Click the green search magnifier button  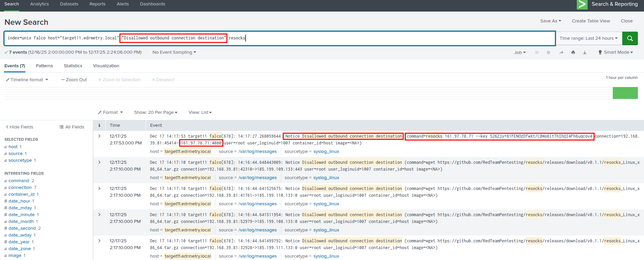[630, 38]
